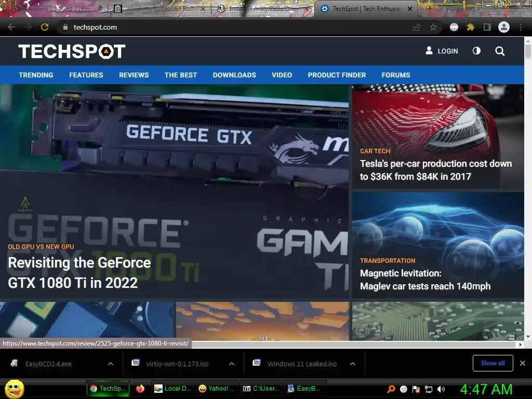This screenshot has height=399, width=532.
Task: Click Show all downloads button
Action: [493, 363]
